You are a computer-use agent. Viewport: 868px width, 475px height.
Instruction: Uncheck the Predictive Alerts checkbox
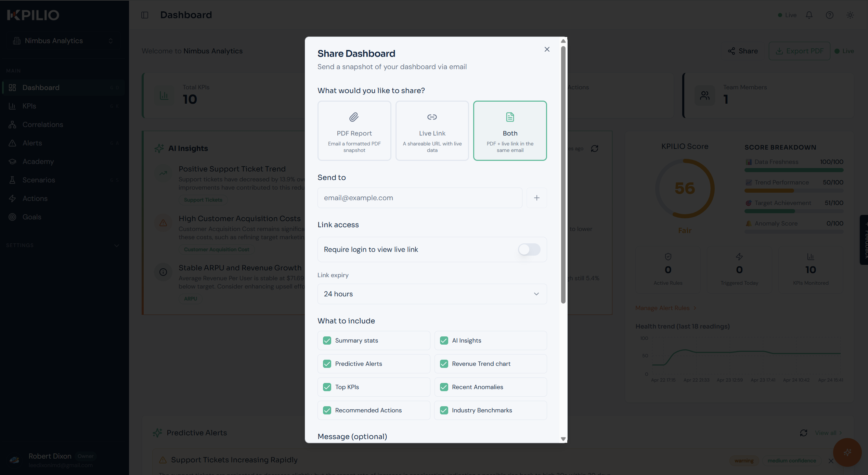[327, 364]
